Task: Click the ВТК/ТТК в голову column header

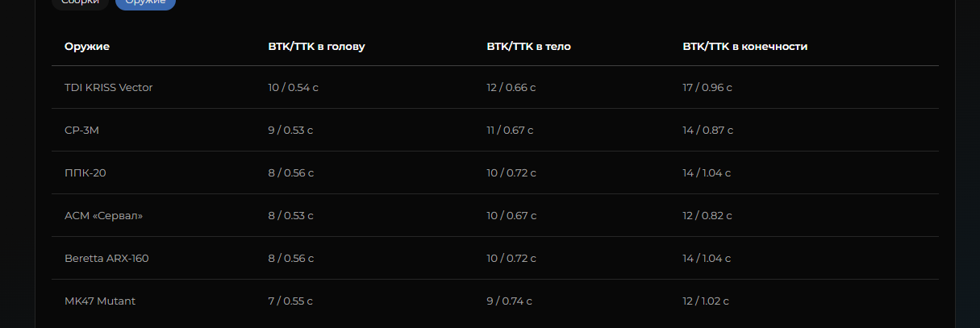Action: click(x=316, y=47)
